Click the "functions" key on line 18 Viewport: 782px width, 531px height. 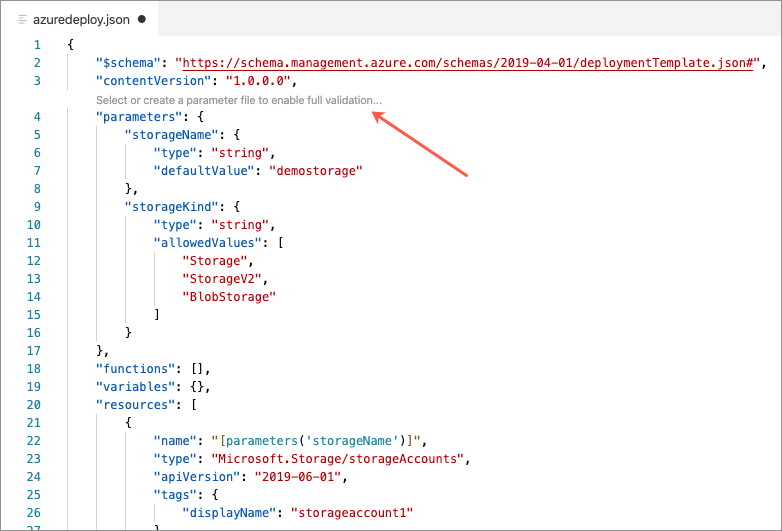136,368
